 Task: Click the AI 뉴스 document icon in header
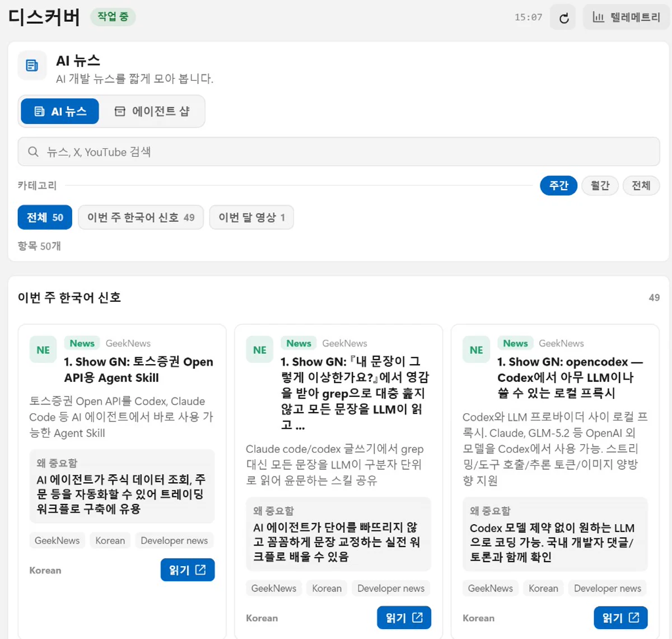point(32,66)
